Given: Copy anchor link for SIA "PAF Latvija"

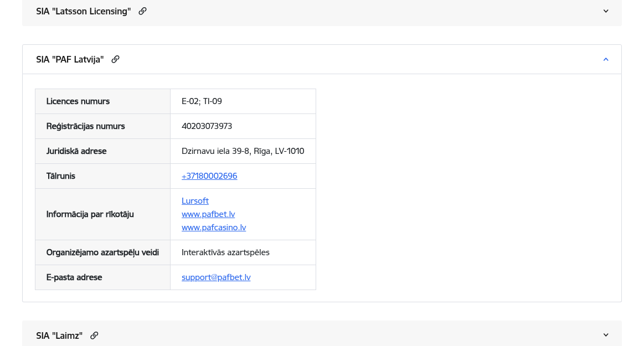Looking at the screenshot, I should click(x=115, y=59).
